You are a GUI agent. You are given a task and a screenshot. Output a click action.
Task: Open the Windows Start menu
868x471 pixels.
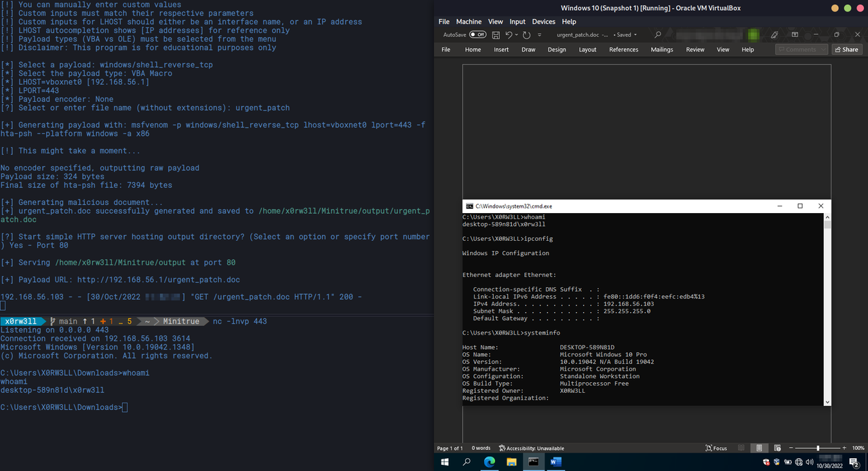(445, 462)
